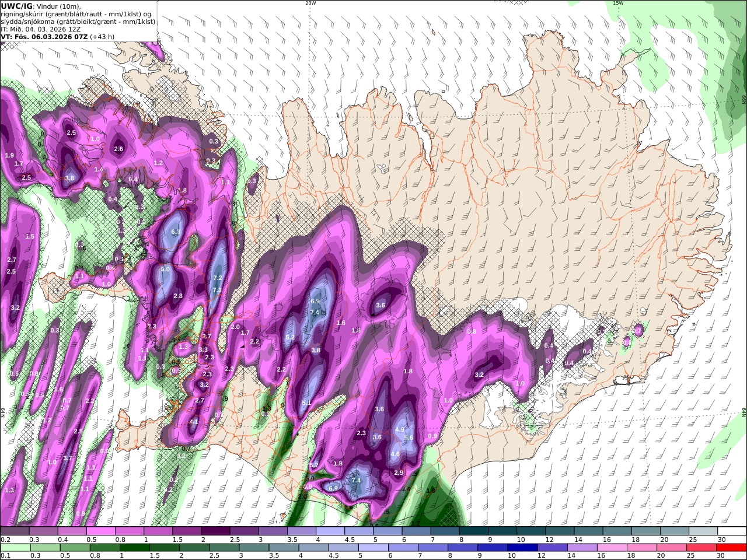Pick the deep blue 10–12 rain legend swatch
747x560 pixels.
coord(522,548)
